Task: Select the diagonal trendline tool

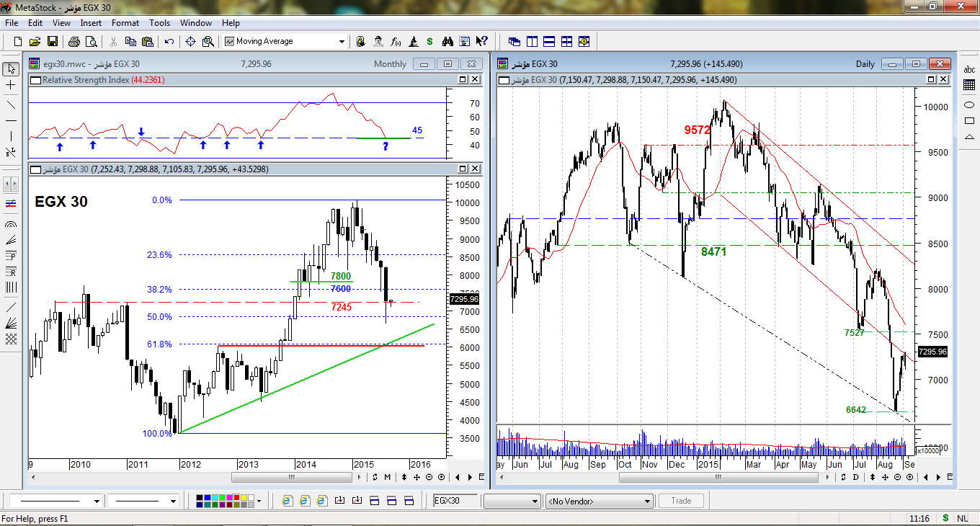Action: click(11, 104)
